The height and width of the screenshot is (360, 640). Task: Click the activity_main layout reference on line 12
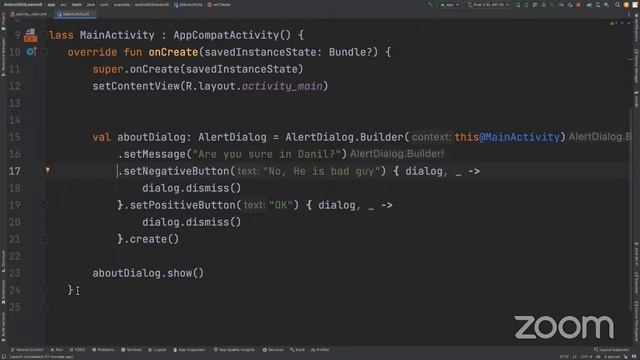click(x=282, y=86)
